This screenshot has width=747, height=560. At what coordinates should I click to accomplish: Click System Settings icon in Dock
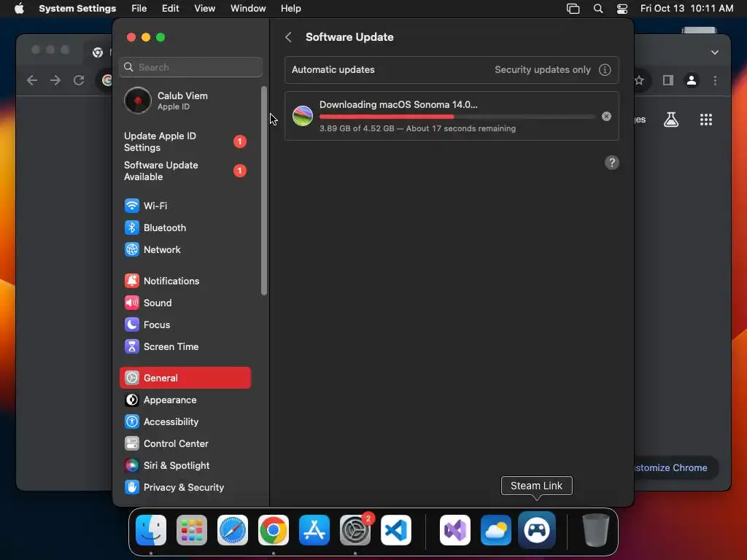click(355, 530)
